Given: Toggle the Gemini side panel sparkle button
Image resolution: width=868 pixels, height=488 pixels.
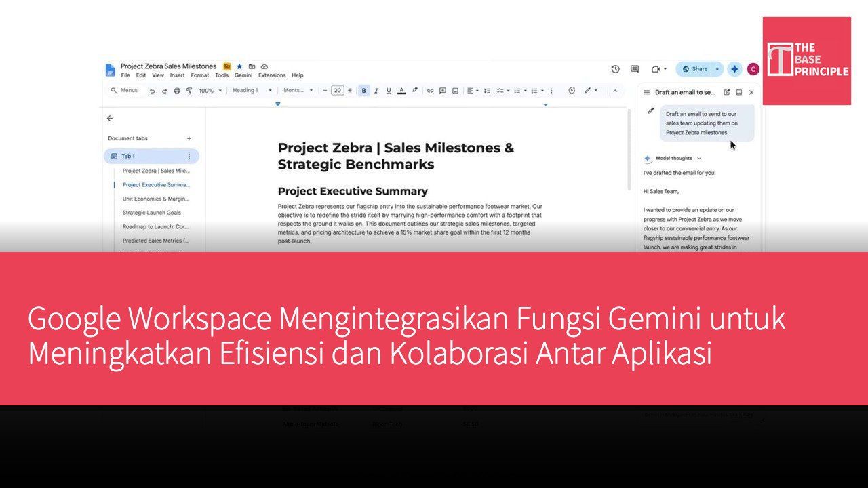Looking at the screenshot, I should pyautogui.click(x=734, y=69).
